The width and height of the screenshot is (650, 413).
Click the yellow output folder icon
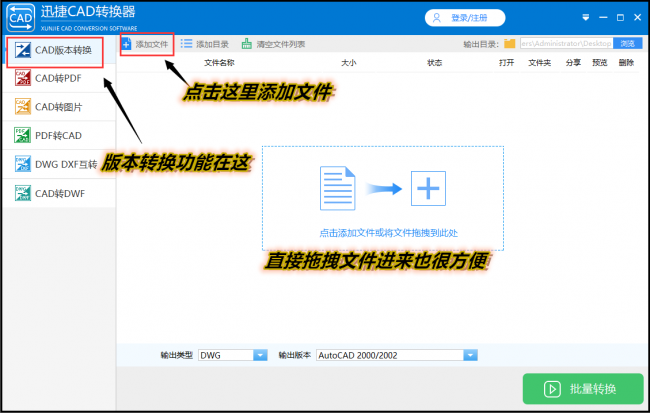pos(509,44)
